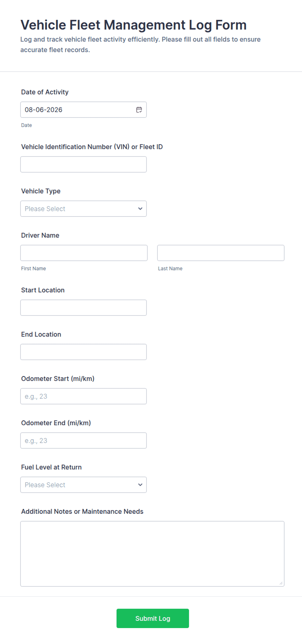Click the Driver Name label
This screenshot has height=644, width=302.
pos(40,235)
